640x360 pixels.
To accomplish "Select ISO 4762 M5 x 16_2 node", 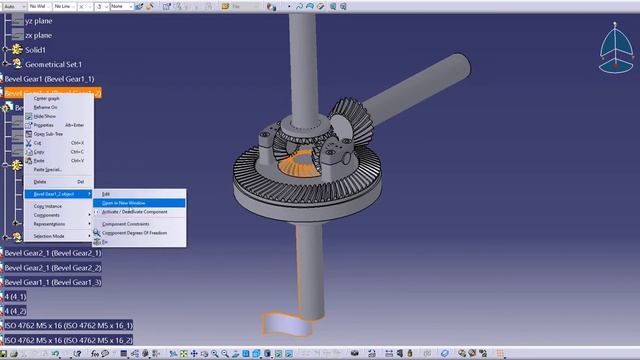I will coord(68,340).
